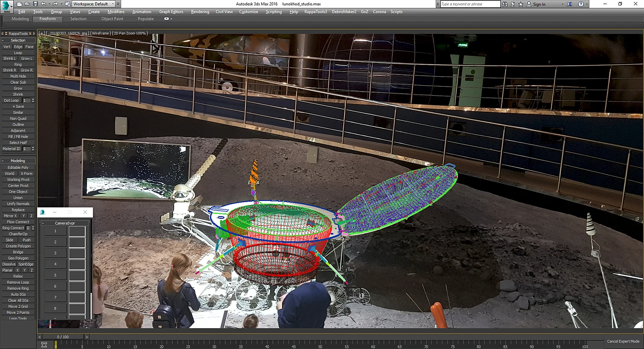The image size is (644, 349).
Task: Click the Help question mark icon
Action: [581, 4]
